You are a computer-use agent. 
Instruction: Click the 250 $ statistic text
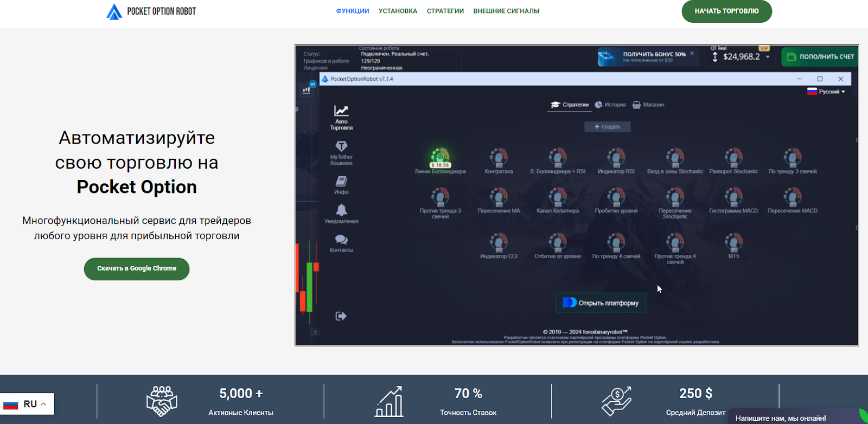695,394
